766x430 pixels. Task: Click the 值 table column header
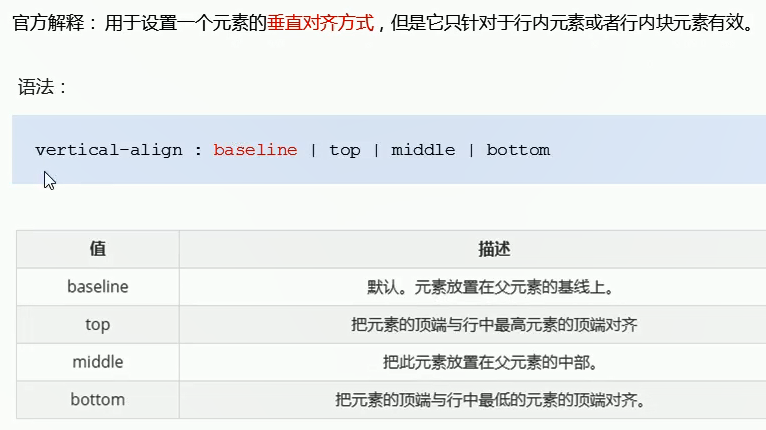pos(98,249)
